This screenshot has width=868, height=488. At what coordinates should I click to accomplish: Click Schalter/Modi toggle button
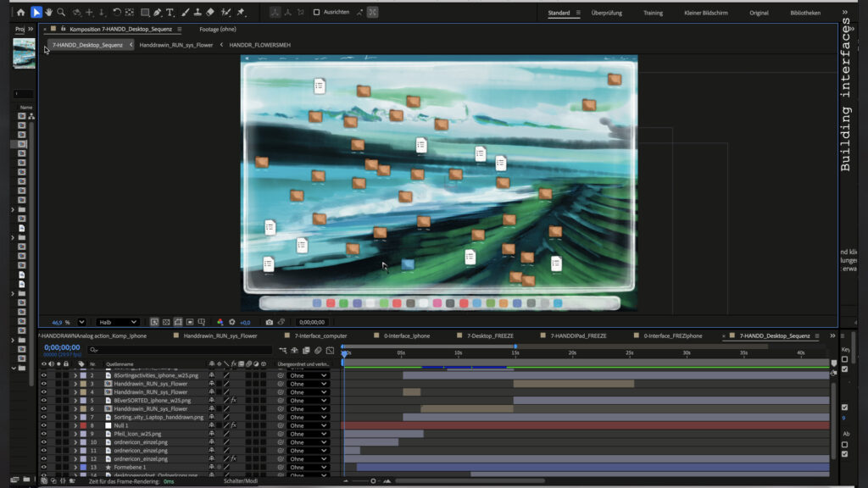tap(240, 481)
